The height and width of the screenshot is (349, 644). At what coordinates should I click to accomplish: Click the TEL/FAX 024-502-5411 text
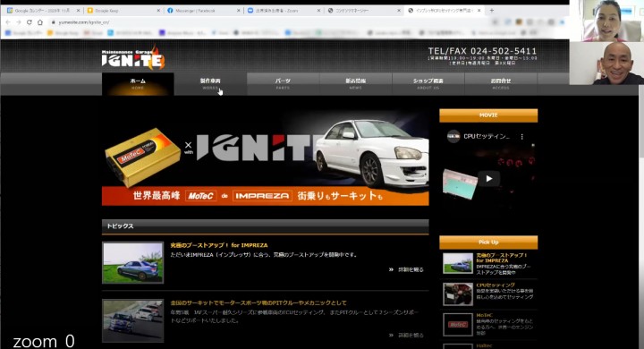482,51
